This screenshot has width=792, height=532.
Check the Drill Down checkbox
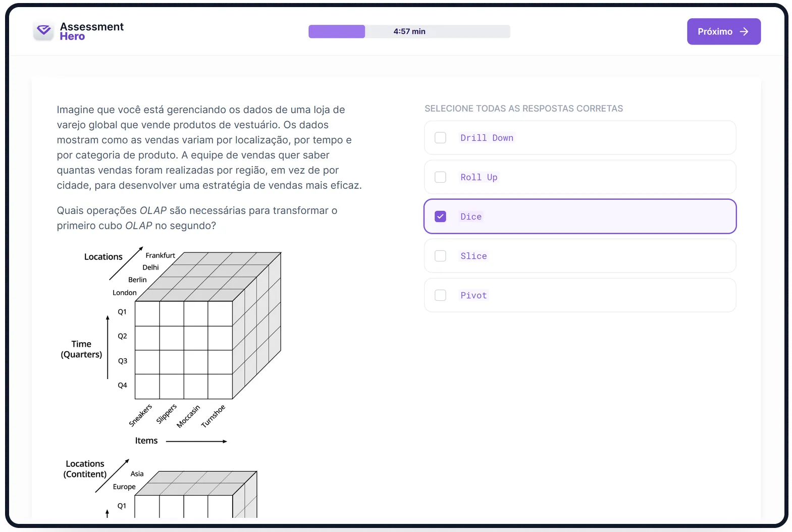(x=441, y=138)
